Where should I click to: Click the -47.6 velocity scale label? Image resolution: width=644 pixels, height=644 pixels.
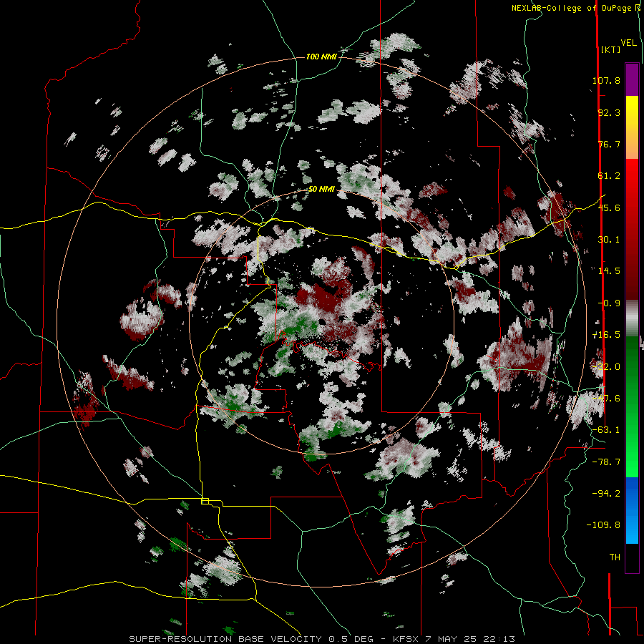(x=606, y=399)
